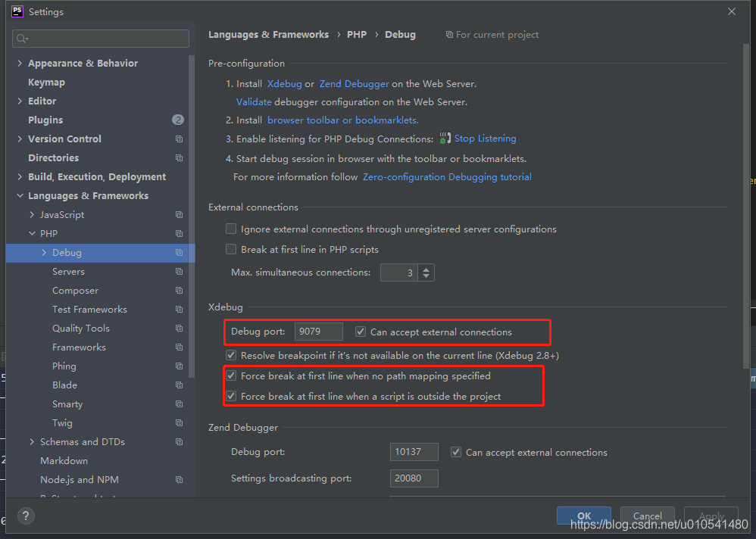756x539 pixels.
Task: Expand the Editor section
Action: coord(19,101)
